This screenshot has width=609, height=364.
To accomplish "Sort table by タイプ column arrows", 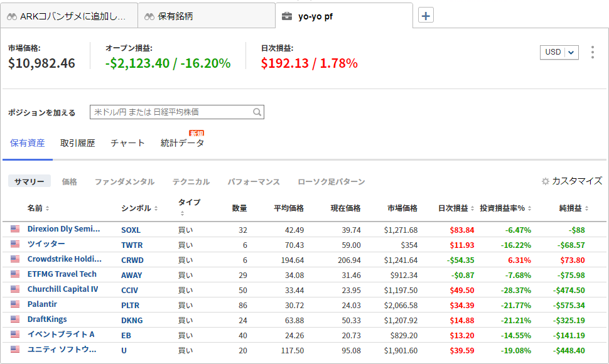I will (182, 213).
